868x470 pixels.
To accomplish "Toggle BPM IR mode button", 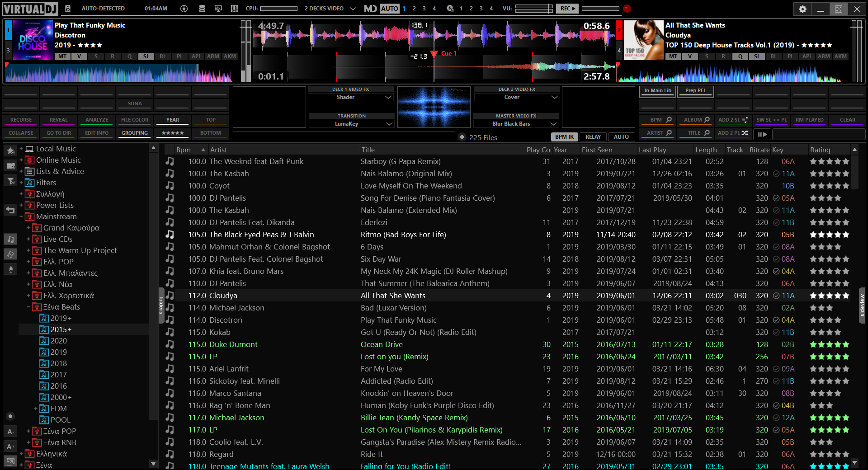I will click(564, 137).
